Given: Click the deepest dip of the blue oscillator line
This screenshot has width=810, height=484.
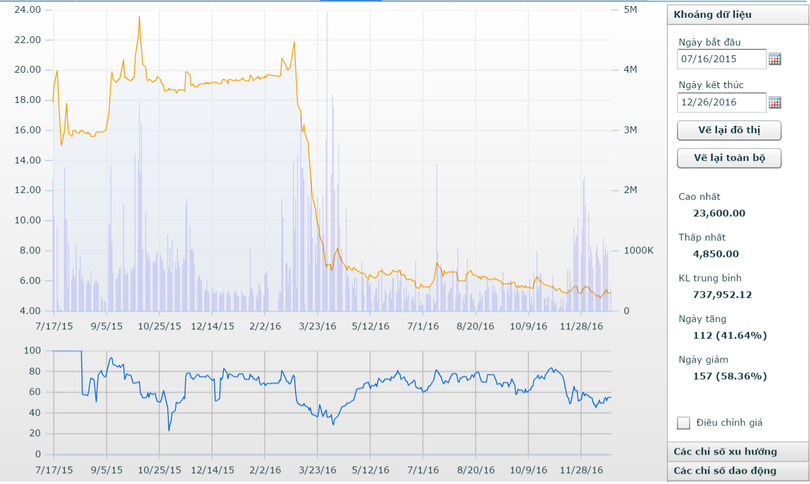Looking at the screenshot, I should [x=169, y=430].
